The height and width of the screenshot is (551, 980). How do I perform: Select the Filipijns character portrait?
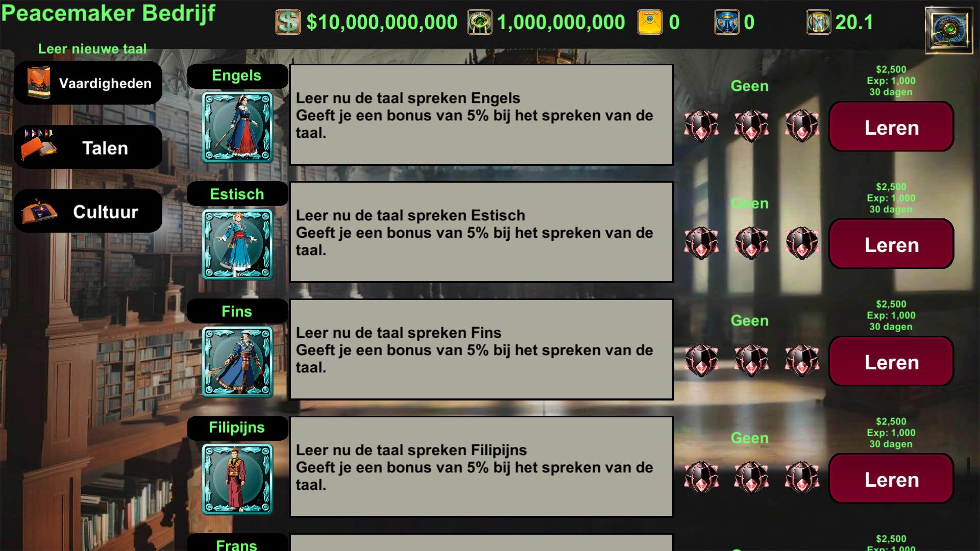pyautogui.click(x=237, y=479)
